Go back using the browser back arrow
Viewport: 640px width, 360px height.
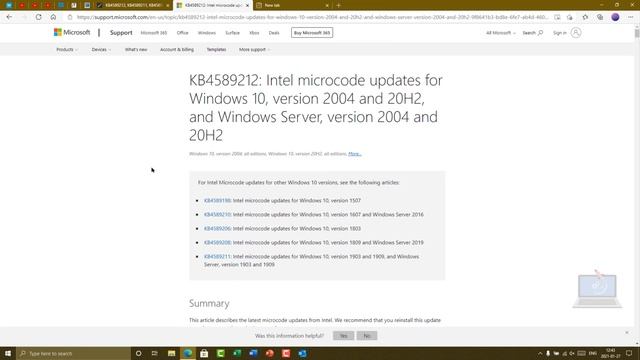pos(9,17)
